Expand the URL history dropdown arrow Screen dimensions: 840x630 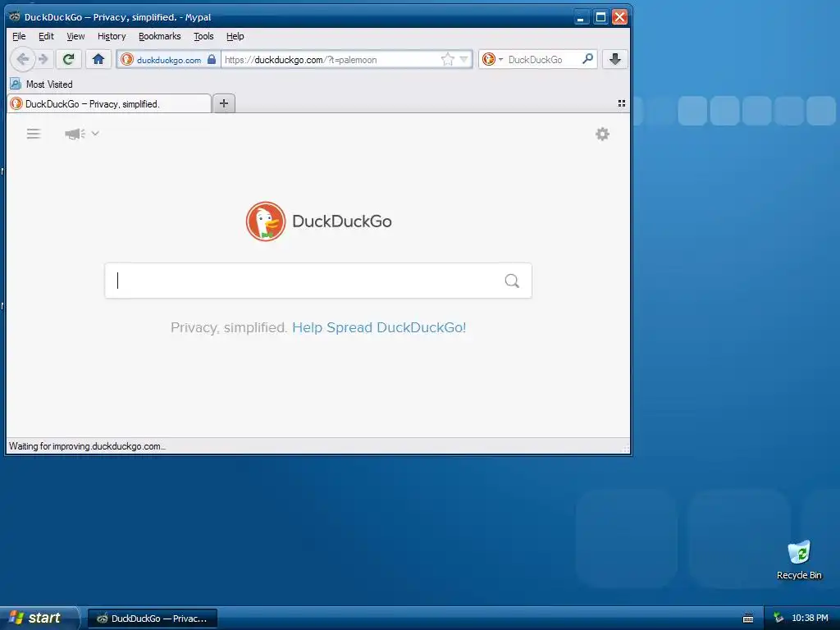[464, 59]
